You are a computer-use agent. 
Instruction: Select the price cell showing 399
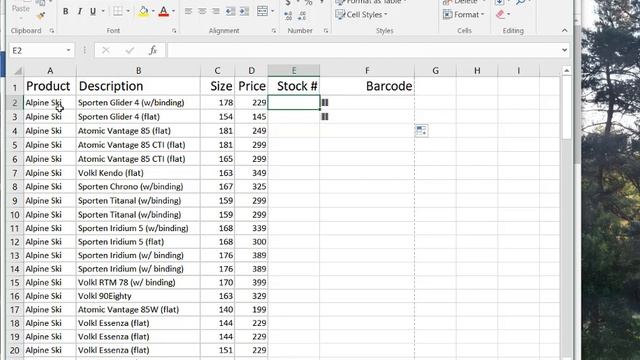click(251, 282)
